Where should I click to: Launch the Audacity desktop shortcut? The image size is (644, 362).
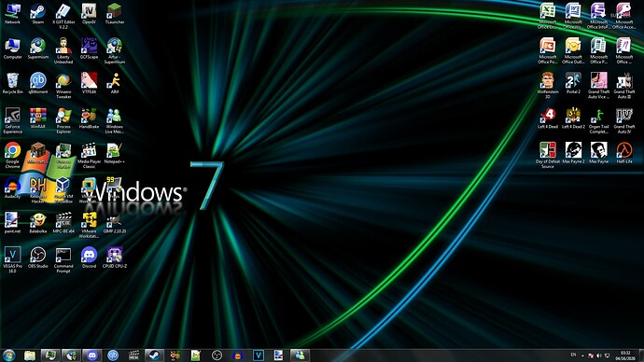pos(12,188)
